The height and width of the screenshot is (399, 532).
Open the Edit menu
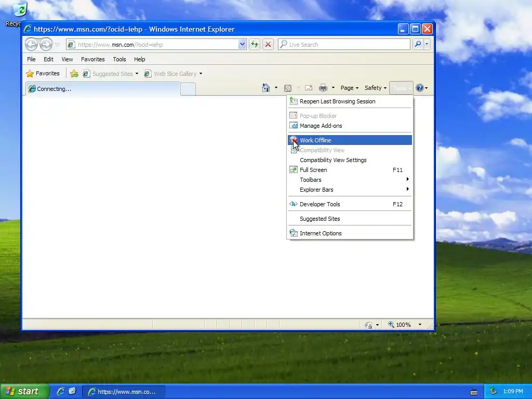point(48,59)
